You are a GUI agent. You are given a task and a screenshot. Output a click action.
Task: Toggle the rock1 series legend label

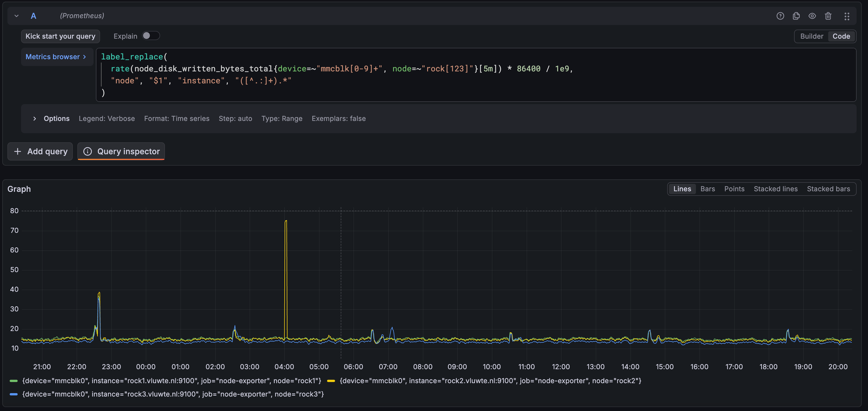pyautogui.click(x=172, y=381)
